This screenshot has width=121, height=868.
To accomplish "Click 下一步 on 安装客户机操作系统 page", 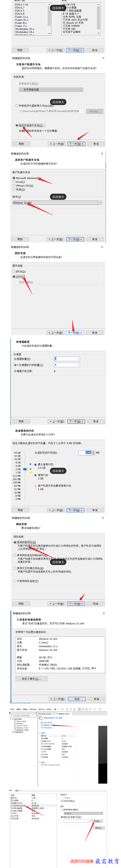I will pyautogui.click(x=76, y=143).
